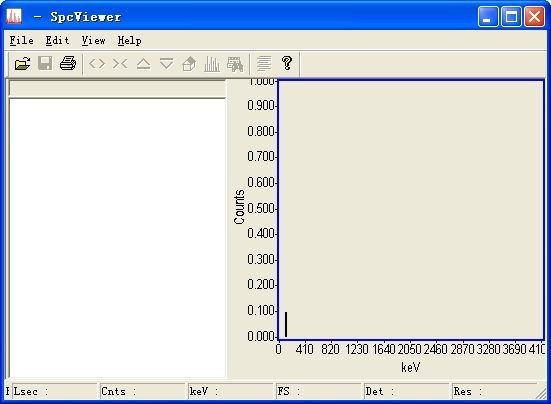The width and height of the screenshot is (551, 404).
Task: Click the Save floppy disk icon
Action: click(x=45, y=64)
